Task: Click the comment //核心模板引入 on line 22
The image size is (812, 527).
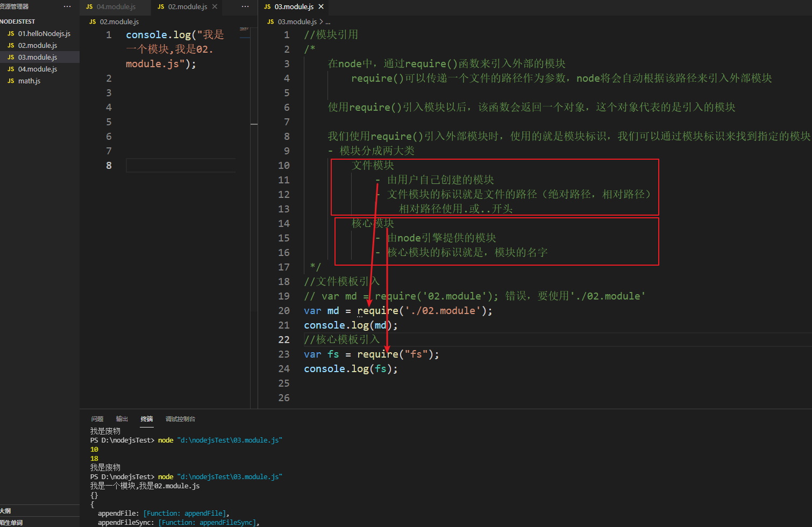Action: tap(342, 340)
